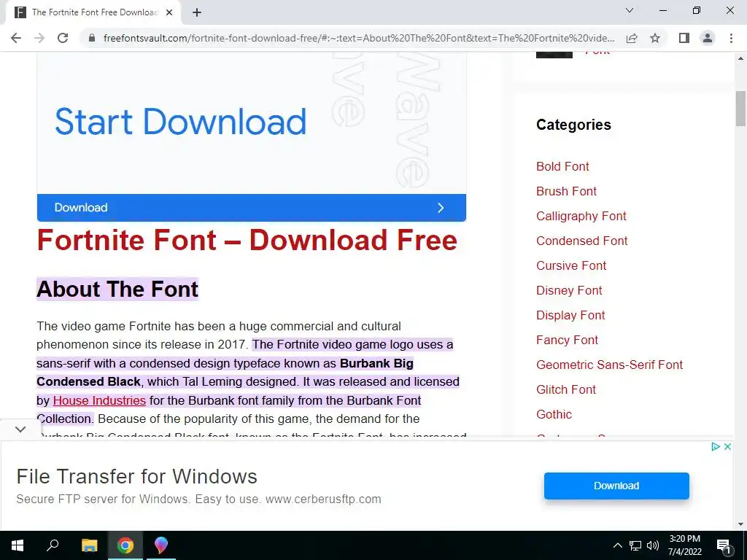Click the Download button in File Transfer ad
The image size is (747, 560).
pyautogui.click(x=616, y=486)
